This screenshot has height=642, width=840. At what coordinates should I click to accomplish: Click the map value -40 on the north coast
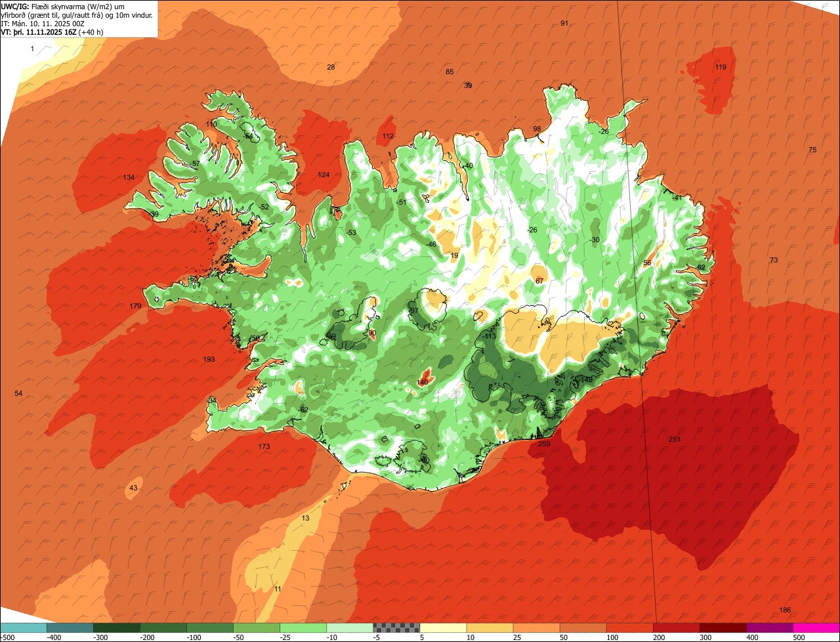[x=467, y=165]
